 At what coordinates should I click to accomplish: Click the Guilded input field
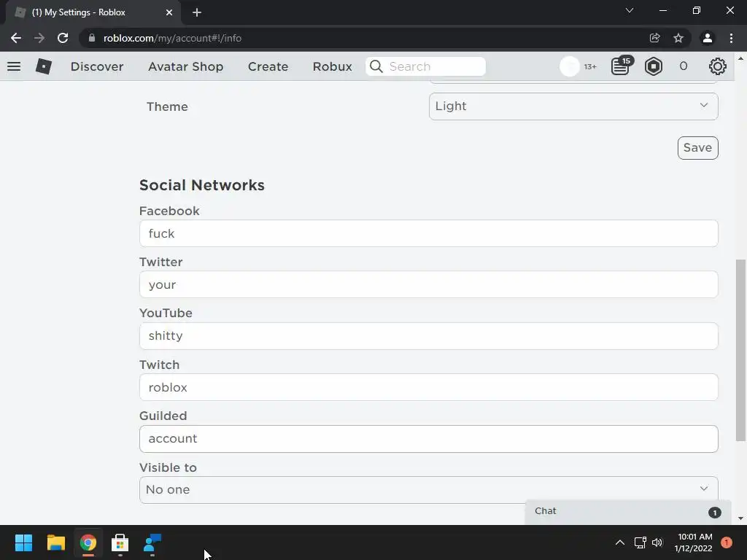[428, 438]
